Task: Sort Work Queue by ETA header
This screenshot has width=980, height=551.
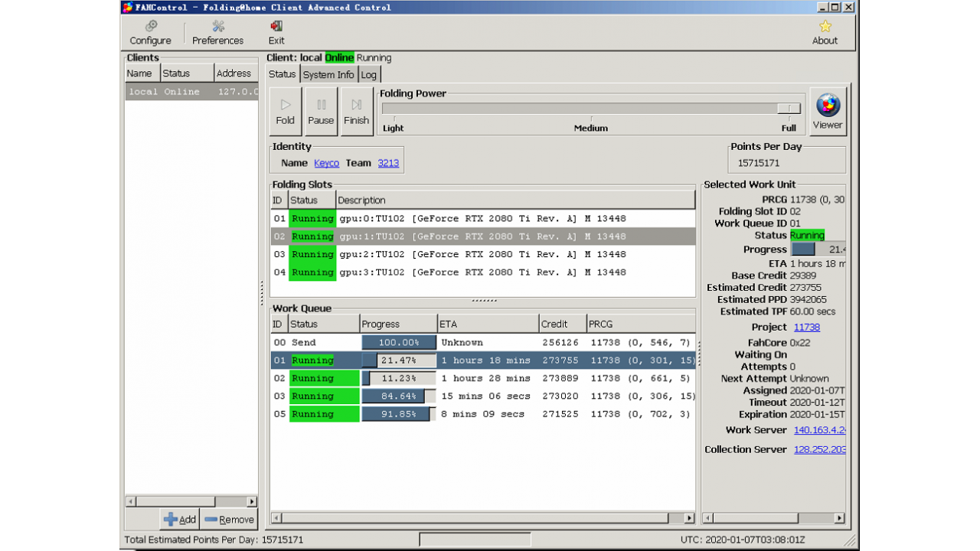Action: [488, 324]
